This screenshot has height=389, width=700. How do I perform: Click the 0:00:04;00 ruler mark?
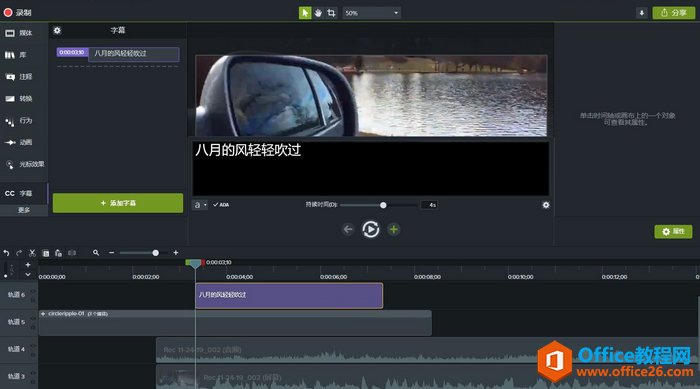(x=239, y=277)
